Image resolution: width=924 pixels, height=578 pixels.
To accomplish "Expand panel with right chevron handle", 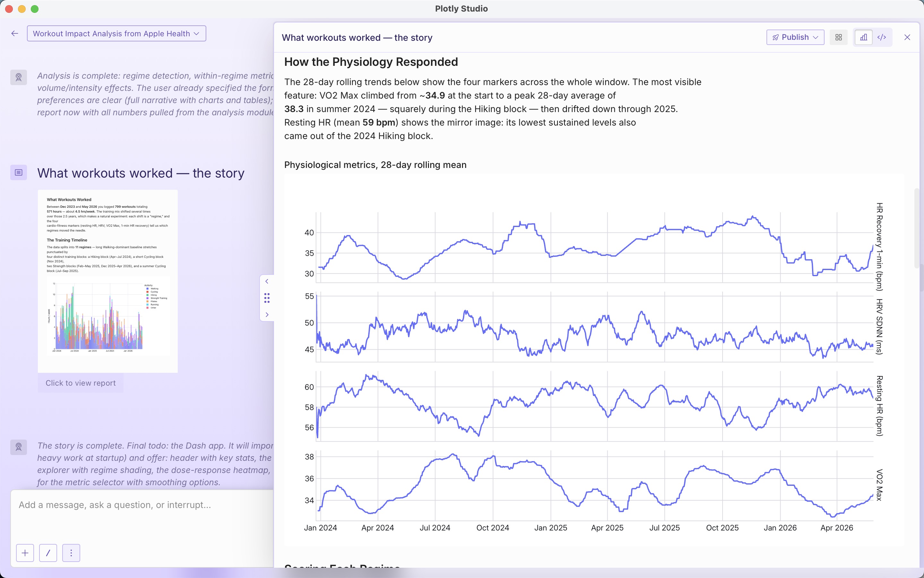I will click(x=267, y=315).
